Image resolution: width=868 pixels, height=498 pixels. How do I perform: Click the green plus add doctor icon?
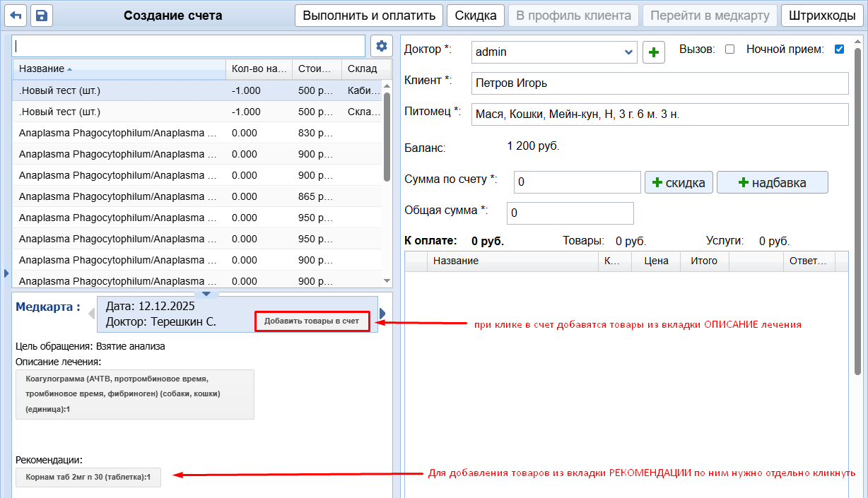point(654,52)
